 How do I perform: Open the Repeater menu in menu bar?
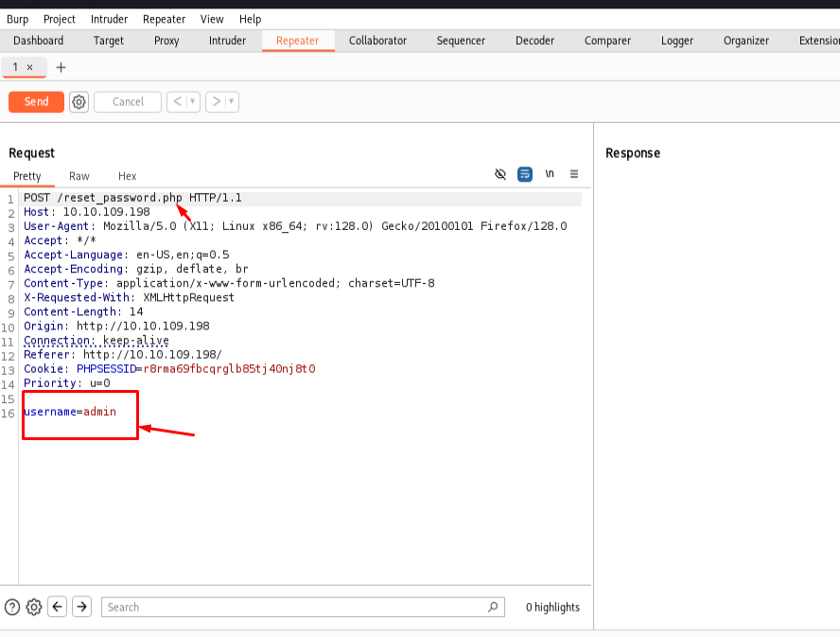pos(164,19)
